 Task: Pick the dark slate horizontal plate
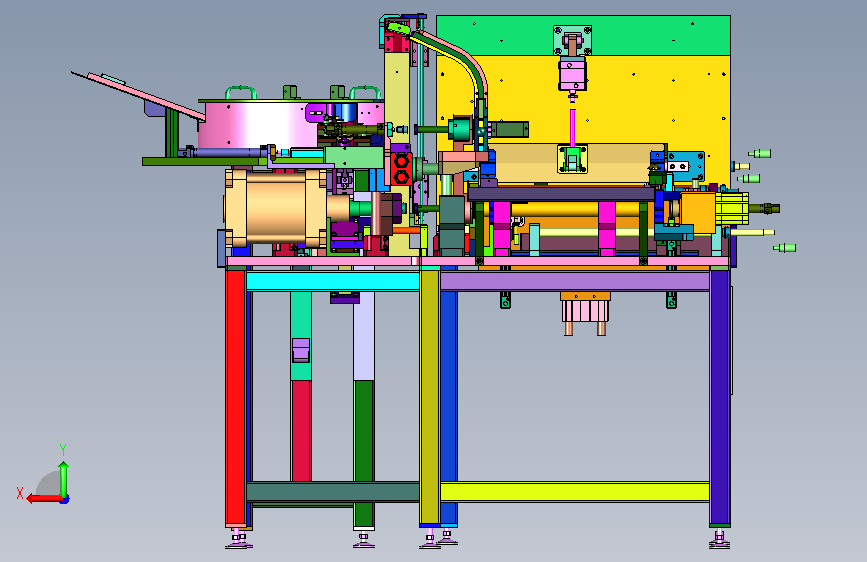click(x=561, y=194)
